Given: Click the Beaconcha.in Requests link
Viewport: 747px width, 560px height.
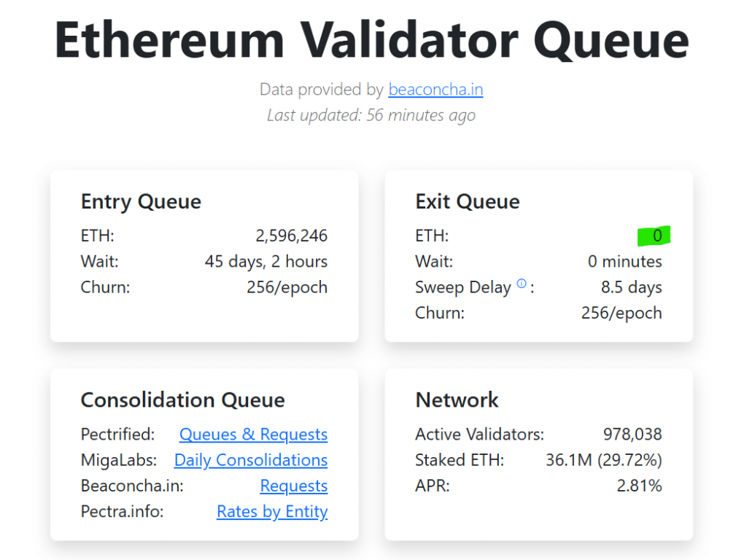Looking at the screenshot, I should click(293, 486).
